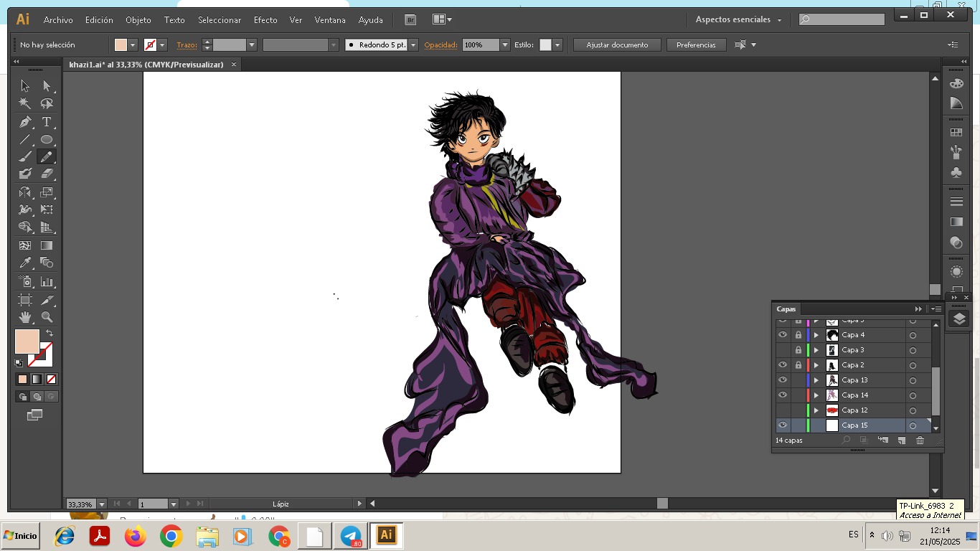Screen dimensions: 980x551
Task: Select the Pen tool
Action: (x=25, y=122)
